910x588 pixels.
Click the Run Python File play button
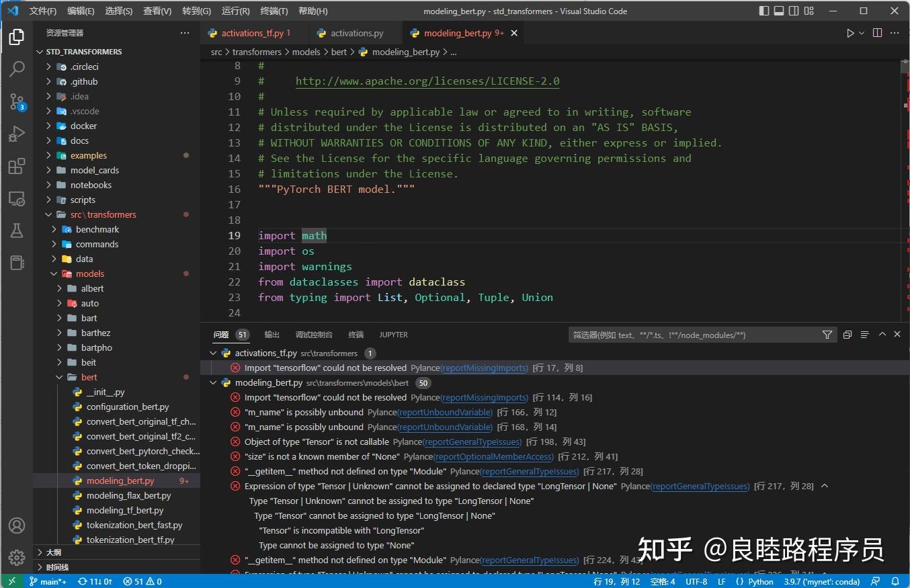850,33
